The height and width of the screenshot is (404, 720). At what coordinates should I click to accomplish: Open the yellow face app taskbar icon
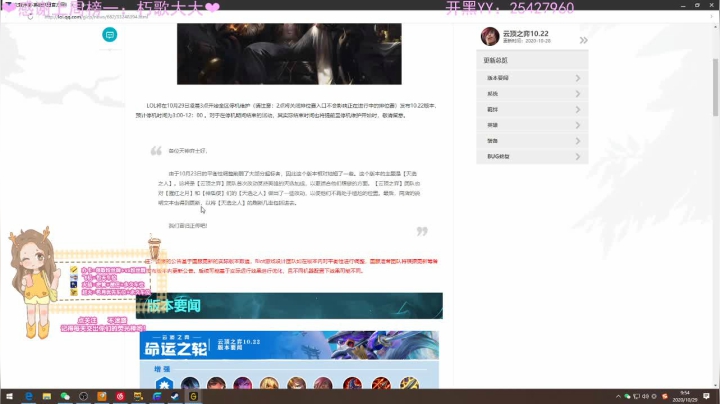point(138,396)
